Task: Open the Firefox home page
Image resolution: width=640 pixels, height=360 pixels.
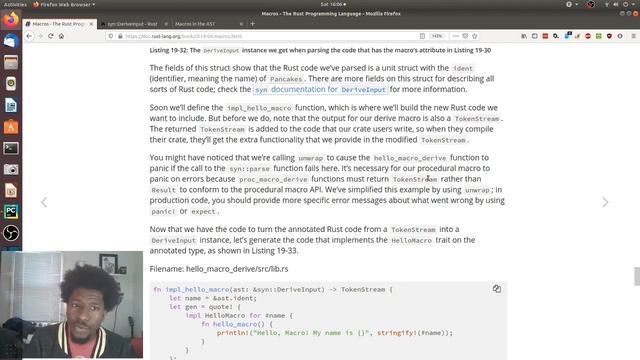Action: 61,36
